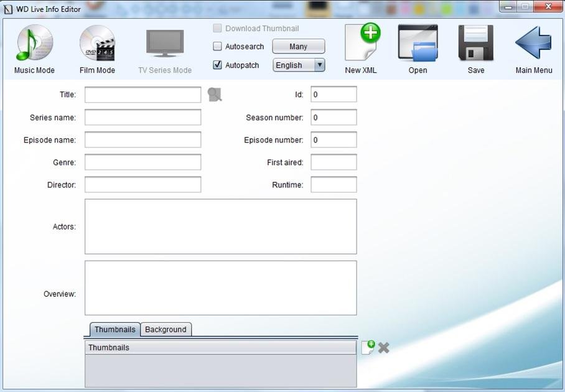Click add thumbnail icon with green plus

[x=368, y=347]
